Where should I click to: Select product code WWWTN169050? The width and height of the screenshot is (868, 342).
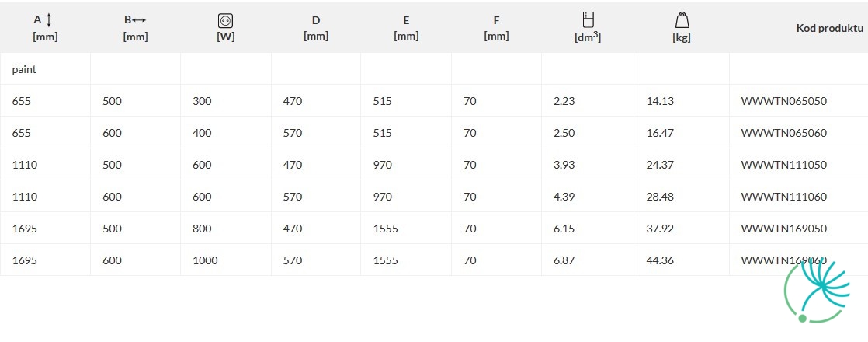[x=784, y=229]
